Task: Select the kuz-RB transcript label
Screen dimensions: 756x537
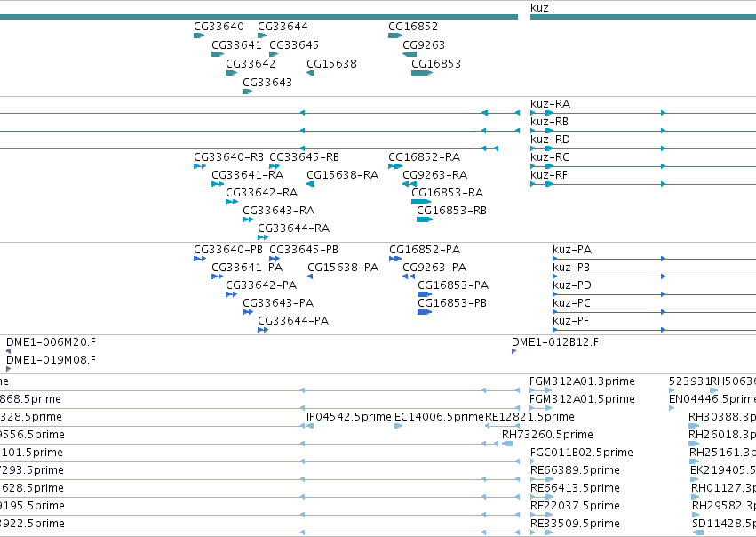Action: [x=549, y=122]
